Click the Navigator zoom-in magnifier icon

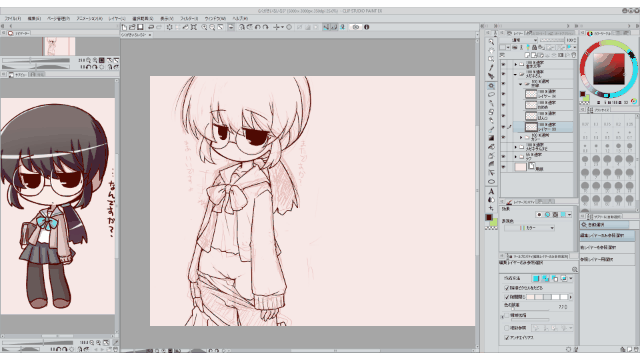click(95, 60)
